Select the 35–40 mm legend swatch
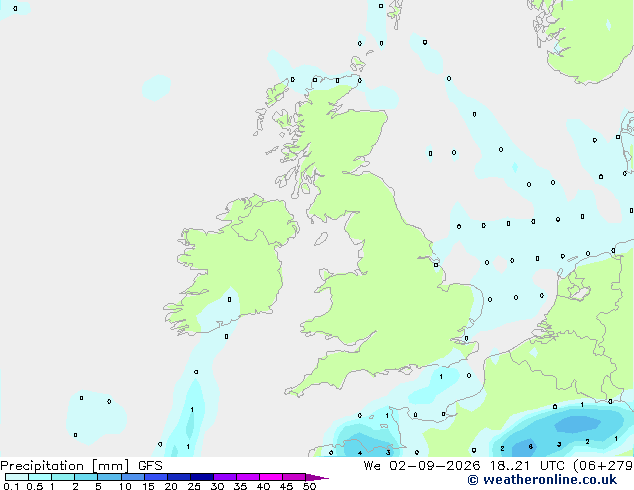This screenshot has width=634, height=490. point(248,477)
